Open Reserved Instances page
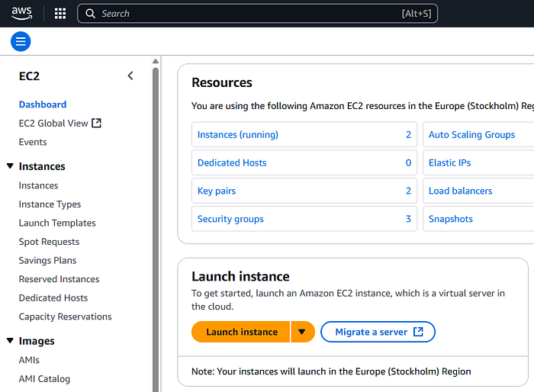534x392 pixels. click(x=59, y=279)
